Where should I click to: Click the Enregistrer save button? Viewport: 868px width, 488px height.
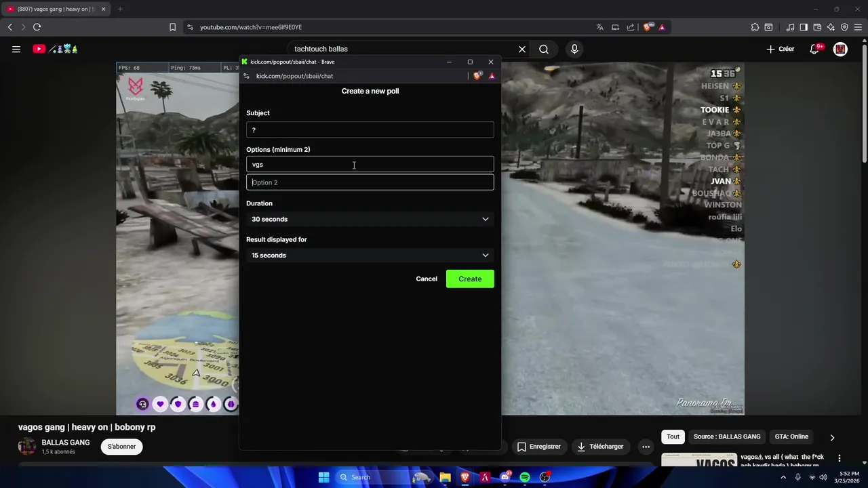pyautogui.click(x=539, y=447)
